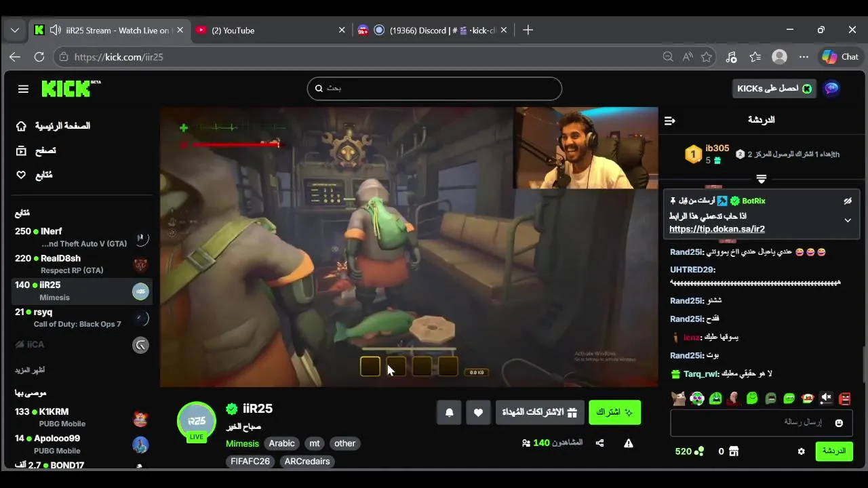Screen dimensions: 868x488
Task: Click the green الدردشة send button
Action: [x=833, y=451]
